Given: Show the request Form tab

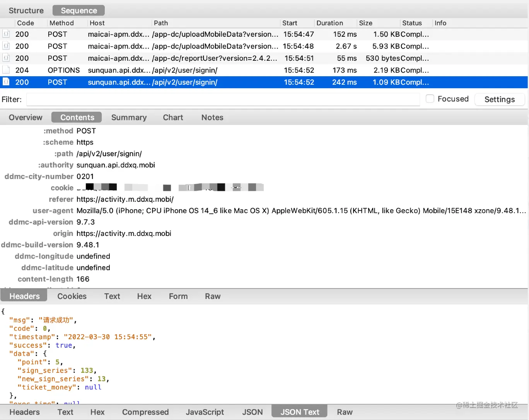Looking at the screenshot, I should pyautogui.click(x=178, y=296).
